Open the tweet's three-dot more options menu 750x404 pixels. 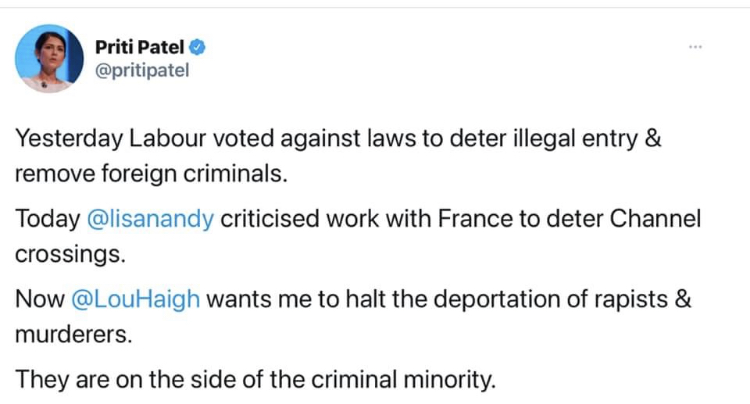tap(696, 46)
